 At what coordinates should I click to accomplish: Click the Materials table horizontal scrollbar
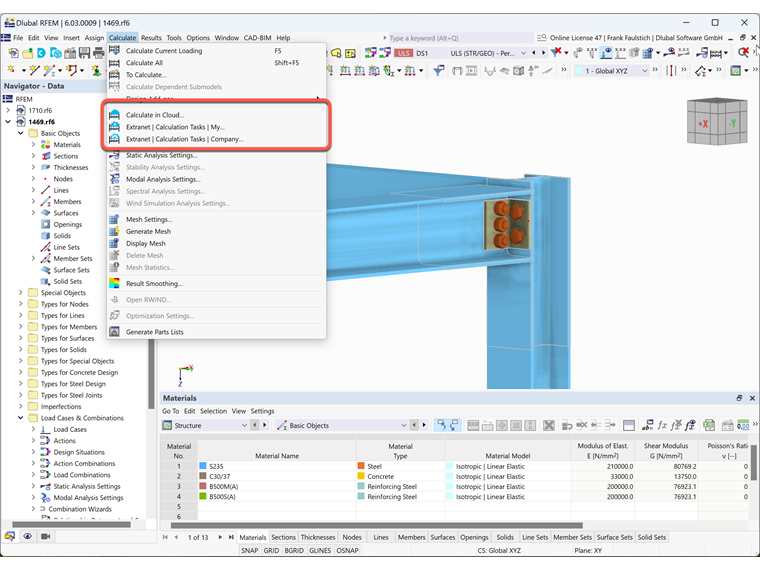377,525
